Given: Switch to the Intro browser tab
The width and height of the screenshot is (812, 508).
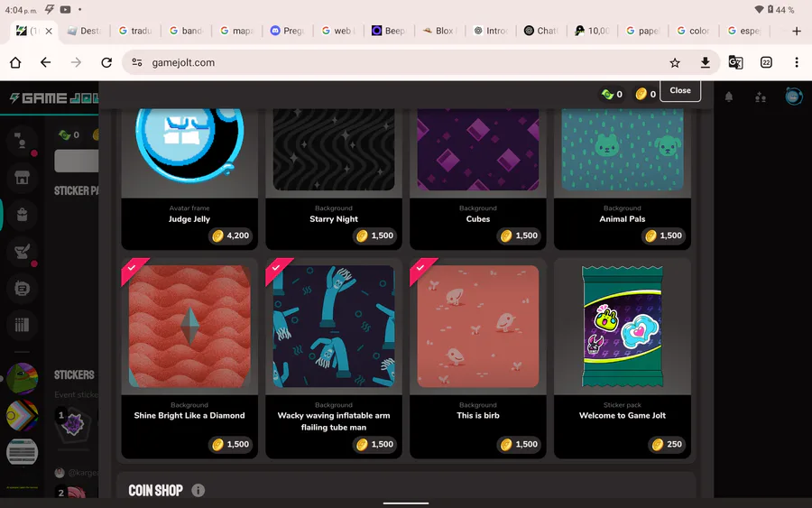Looking at the screenshot, I should click(x=489, y=31).
